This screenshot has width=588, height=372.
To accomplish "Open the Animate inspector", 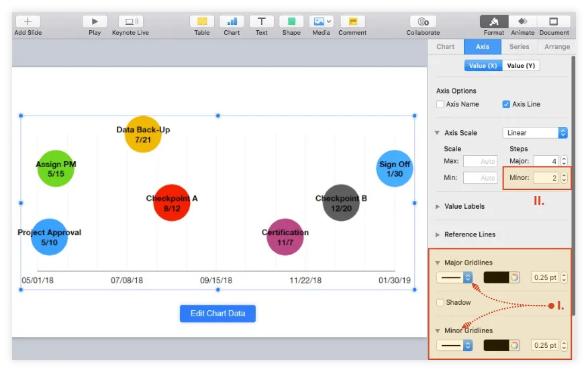I will (522, 21).
